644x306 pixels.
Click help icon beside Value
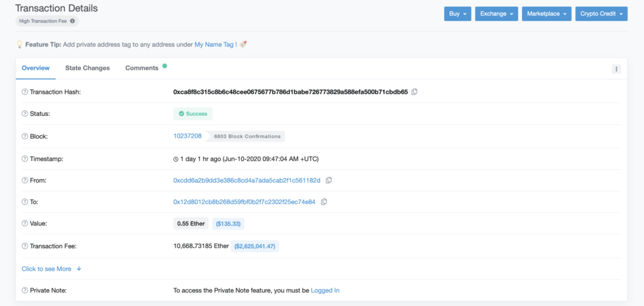click(25, 224)
